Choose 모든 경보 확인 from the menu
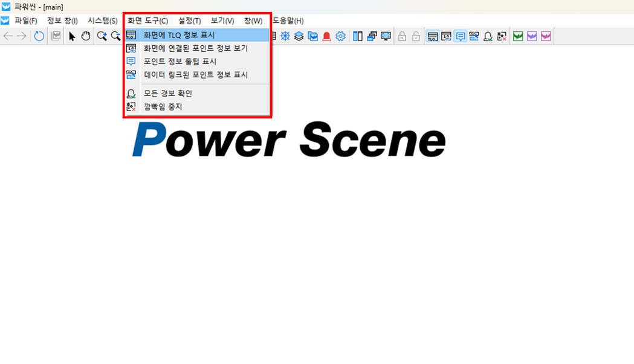The image size is (634, 364). [x=167, y=94]
